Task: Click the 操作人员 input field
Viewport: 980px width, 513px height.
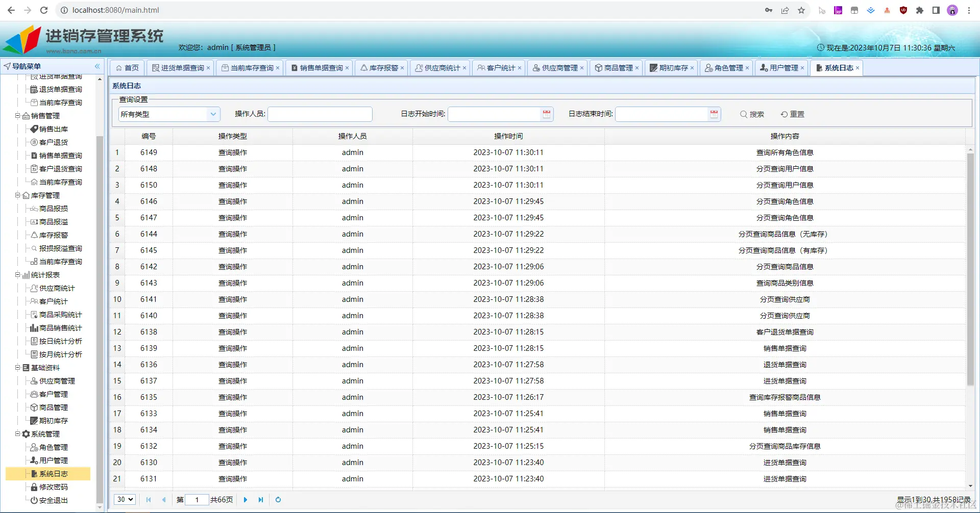Action: coord(320,114)
